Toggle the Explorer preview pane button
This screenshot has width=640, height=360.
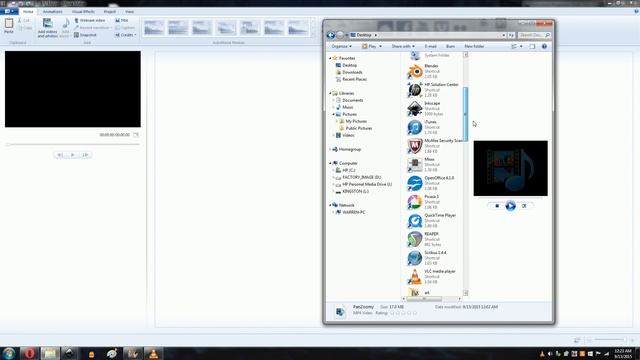(x=532, y=47)
